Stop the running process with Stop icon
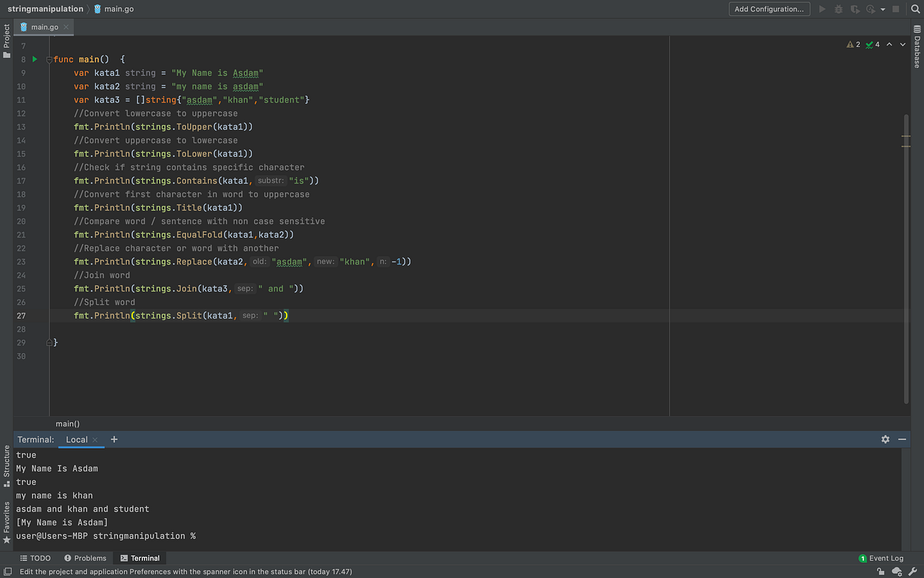Viewport: 924px width, 578px height. point(896,9)
